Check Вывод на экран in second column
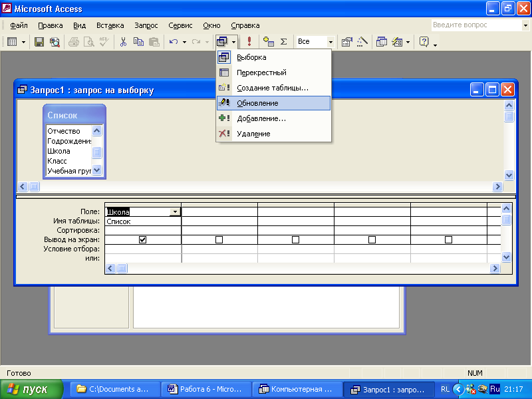The height and width of the screenshot is (399, 532). coord(219,239)
